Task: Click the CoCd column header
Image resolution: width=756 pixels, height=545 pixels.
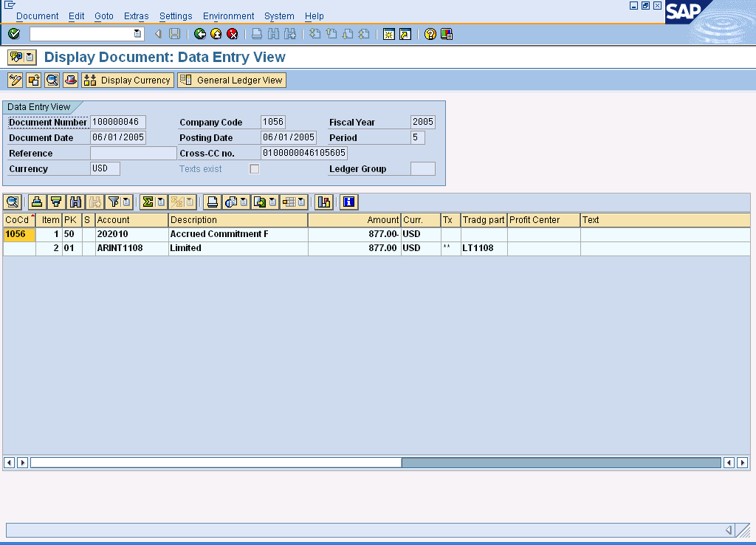Action: click(x=19, y=220)
